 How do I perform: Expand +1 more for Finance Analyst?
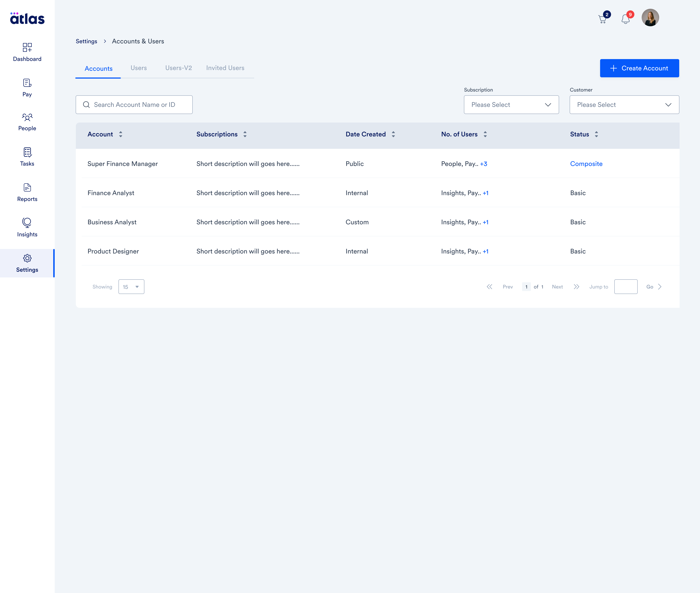pyautogui.click(x=485, y=193)
